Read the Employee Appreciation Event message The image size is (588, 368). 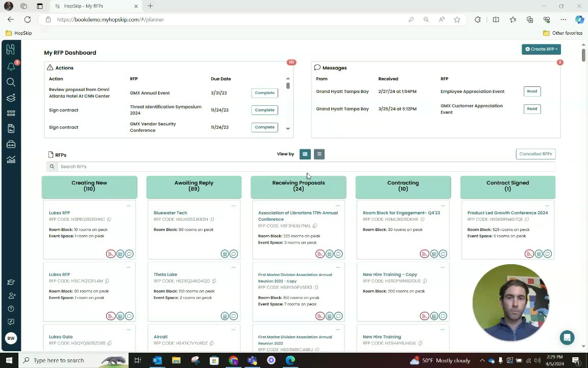[x=532, y=91]
